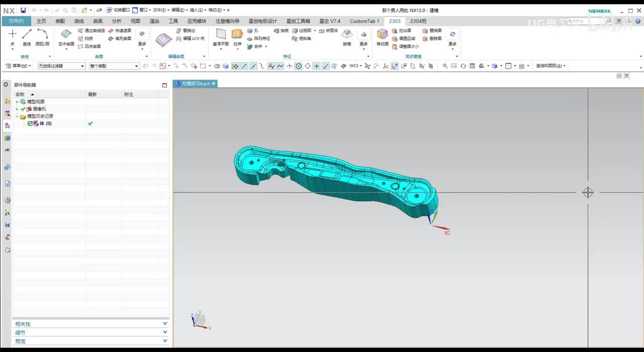
Task: Open the 文件(F) ribbon menu
Action: pos(16,21)
